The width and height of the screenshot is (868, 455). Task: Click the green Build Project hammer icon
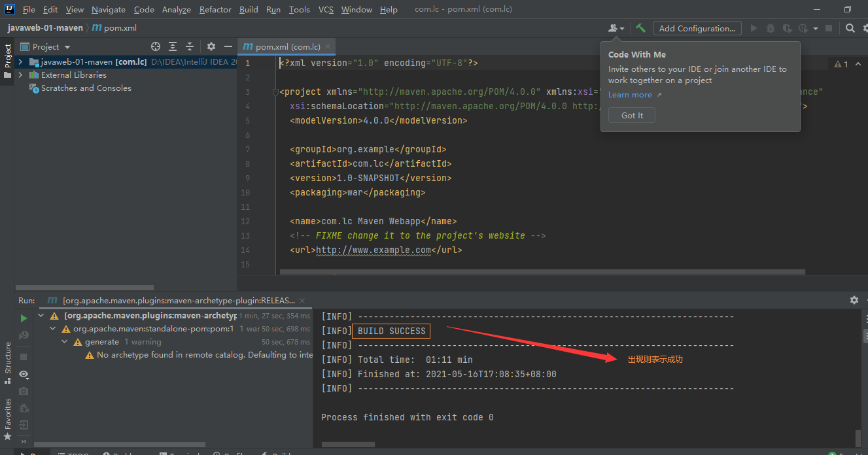coord(641,28)
